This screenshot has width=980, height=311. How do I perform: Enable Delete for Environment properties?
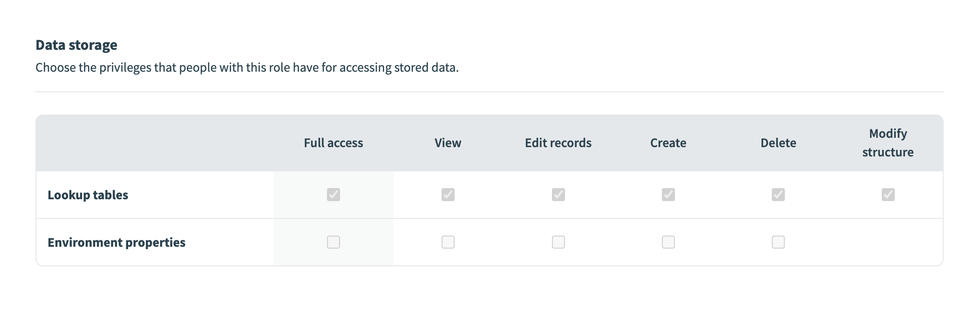click(x=778, y=242)
